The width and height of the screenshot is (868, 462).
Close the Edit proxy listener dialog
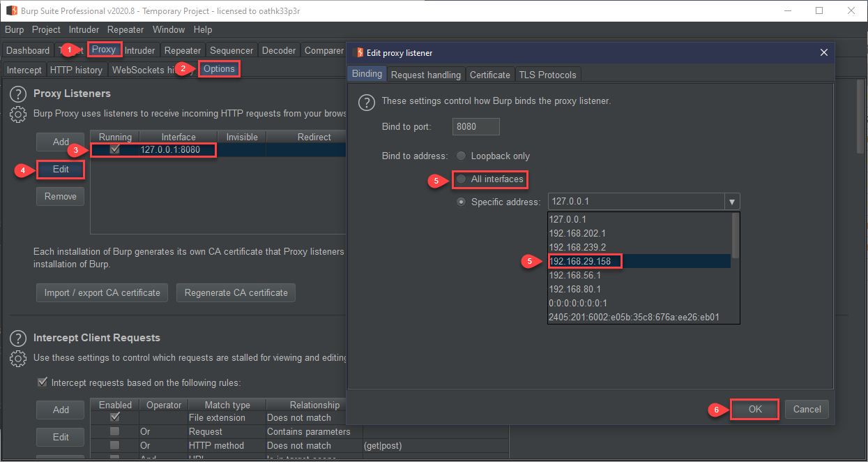823,52
